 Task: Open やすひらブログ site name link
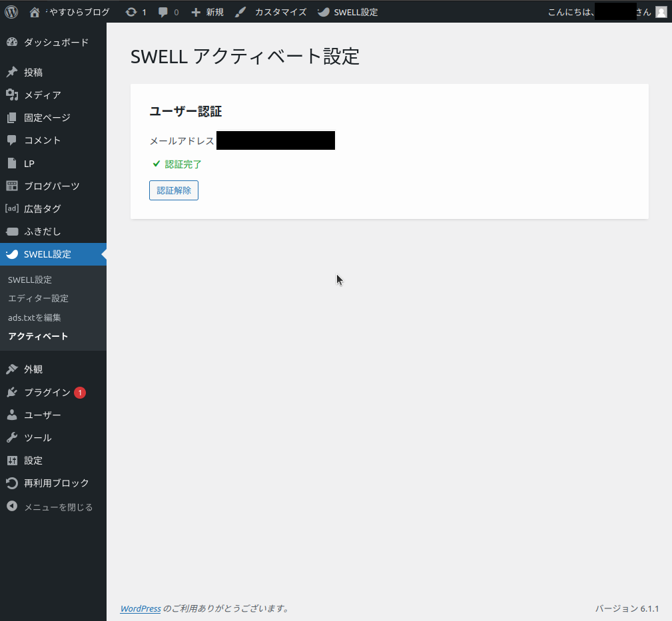(79, 12)
